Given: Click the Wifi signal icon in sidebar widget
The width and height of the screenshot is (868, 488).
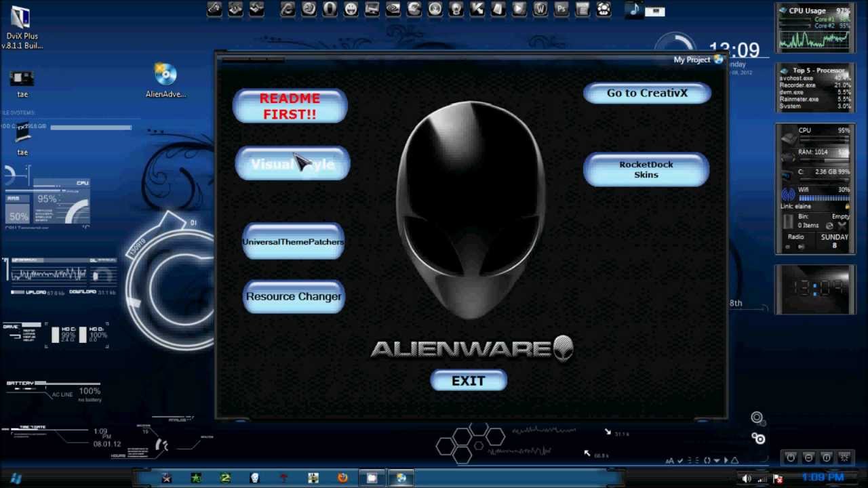Looking at the screenshot, I should (787, 194).
